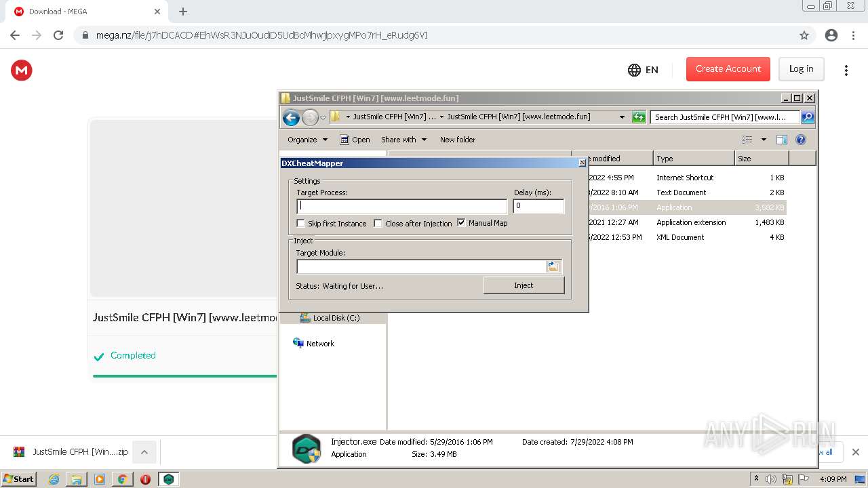Click volume speaker icon in system tray
The image size is (868, 488).
(x=771, y=479)
